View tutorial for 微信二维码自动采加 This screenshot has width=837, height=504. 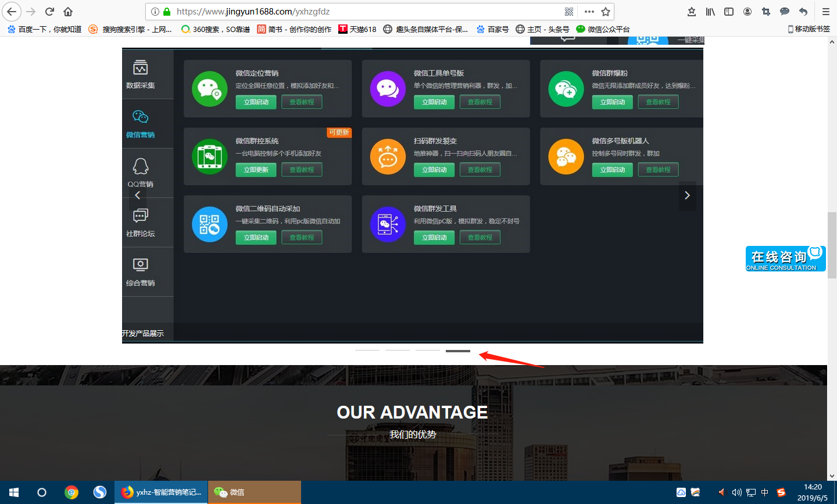point(302,237)
